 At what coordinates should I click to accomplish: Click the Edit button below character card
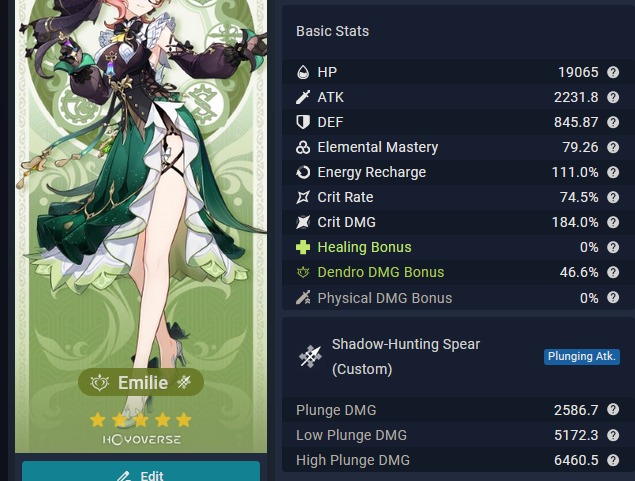(141, 472)
